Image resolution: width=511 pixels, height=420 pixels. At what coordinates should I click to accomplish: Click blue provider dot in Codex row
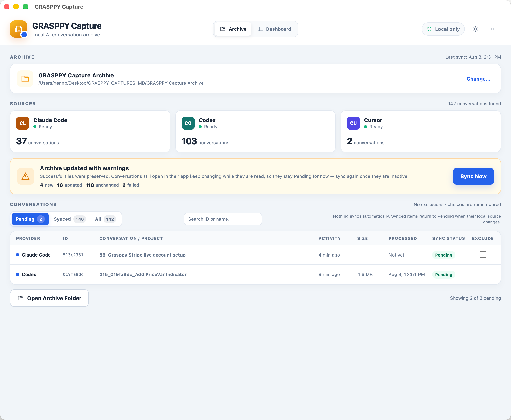[x=18, y=274]
